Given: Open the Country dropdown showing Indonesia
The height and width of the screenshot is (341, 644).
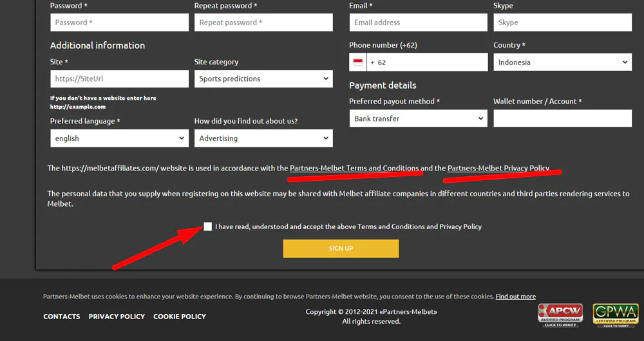Looking at the screenshot, I should pos(563,62).
